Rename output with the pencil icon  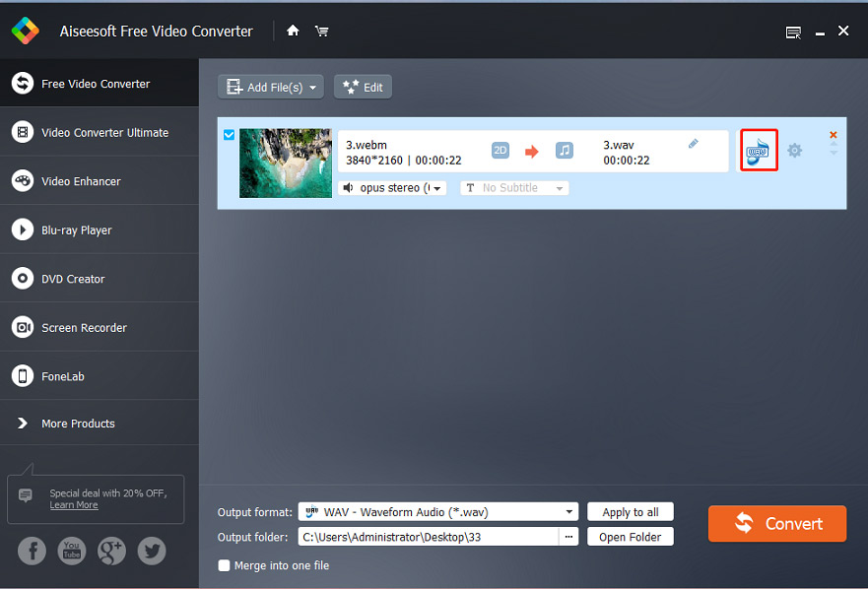click(x=693, y=144)
